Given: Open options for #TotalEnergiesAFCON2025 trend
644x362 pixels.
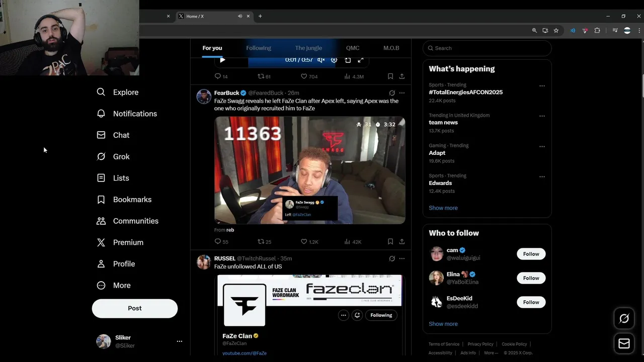Looking at the screenshot, I should 542,86.
